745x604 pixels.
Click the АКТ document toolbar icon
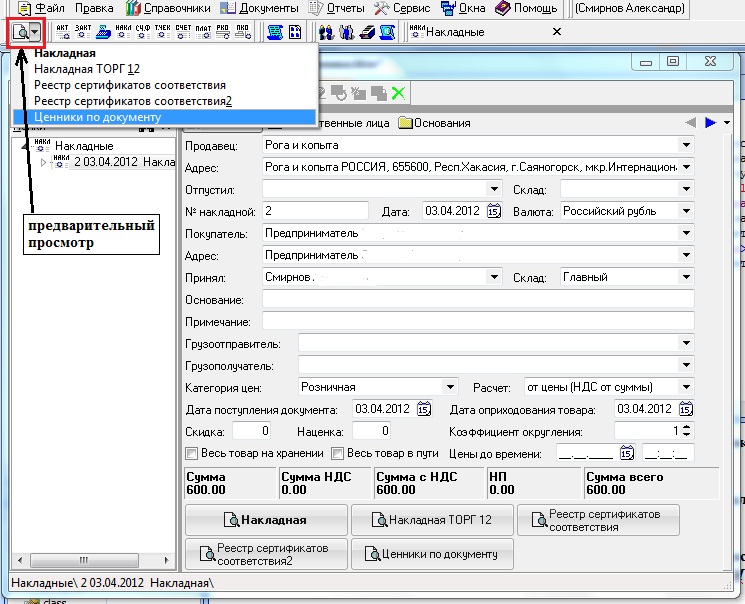click(62, 32)
